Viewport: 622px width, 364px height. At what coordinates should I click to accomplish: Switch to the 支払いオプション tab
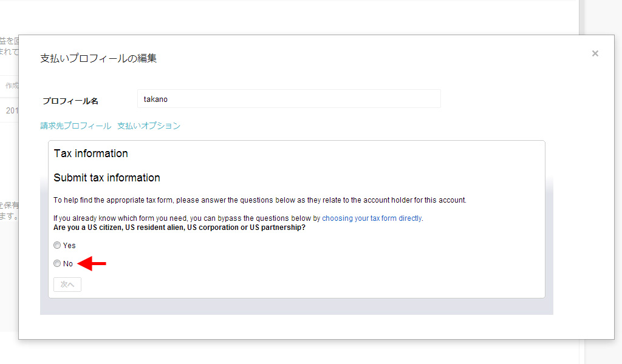coord(149,126)
